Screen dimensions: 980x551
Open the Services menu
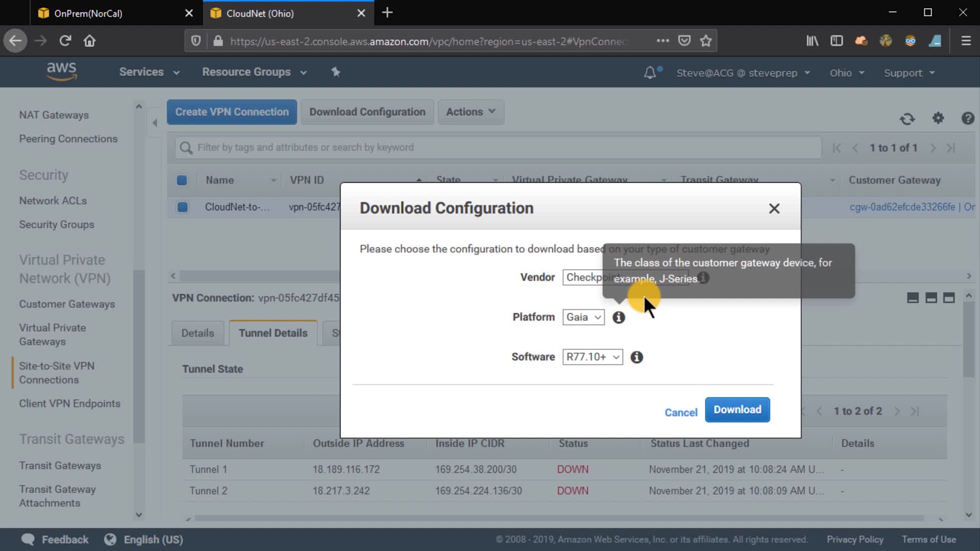pos(149,72)
